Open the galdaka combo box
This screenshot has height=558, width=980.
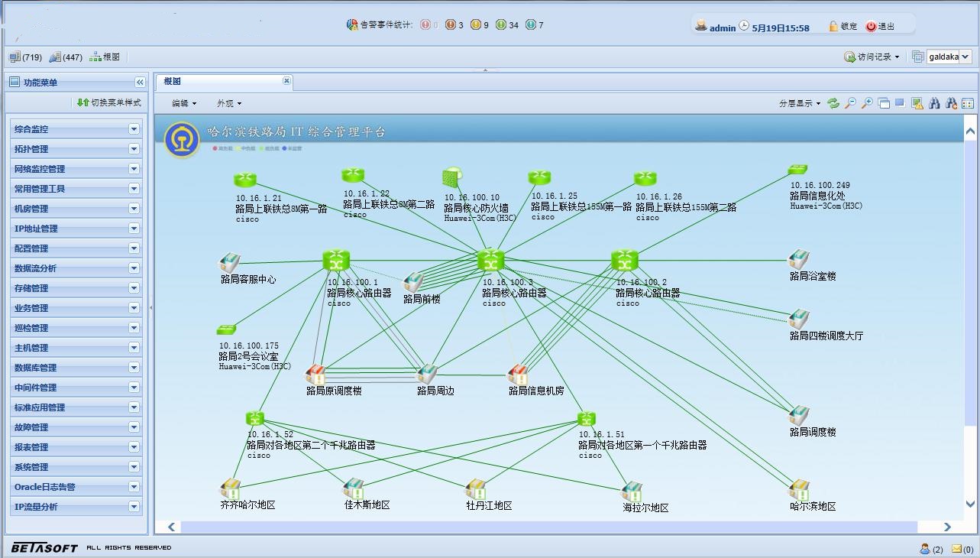point(965,57)
